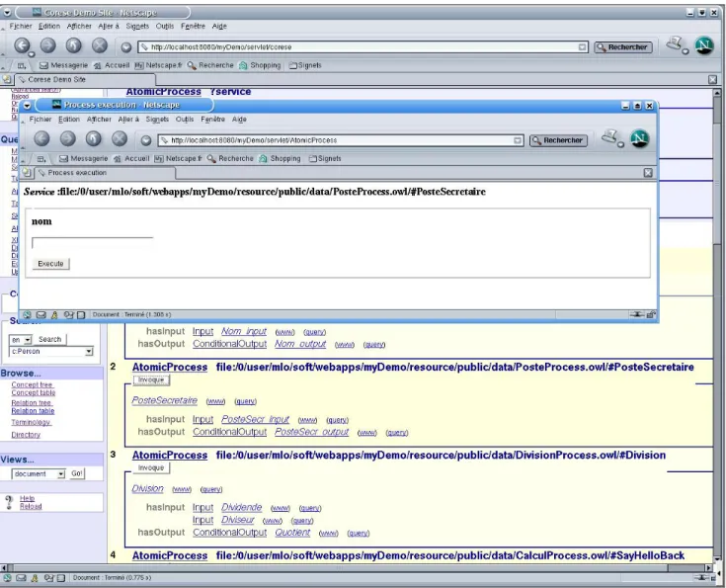Screen dimensions: 726x588
Task: Select the Process execution tab
Action: point(104,172)
